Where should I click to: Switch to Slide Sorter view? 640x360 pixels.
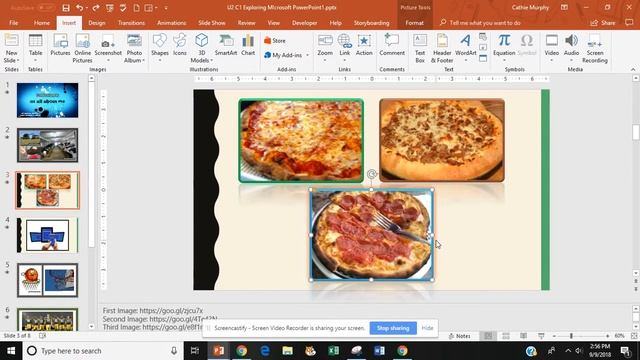click(506, 336)
